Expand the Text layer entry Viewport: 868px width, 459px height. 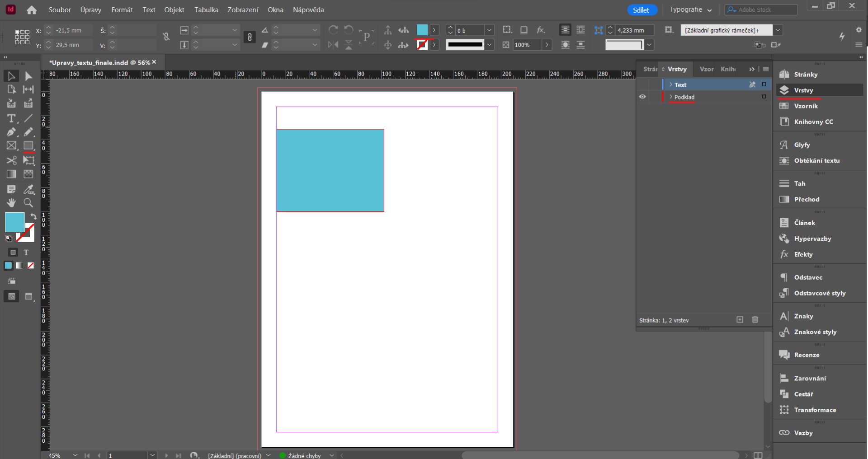[670, 84]
